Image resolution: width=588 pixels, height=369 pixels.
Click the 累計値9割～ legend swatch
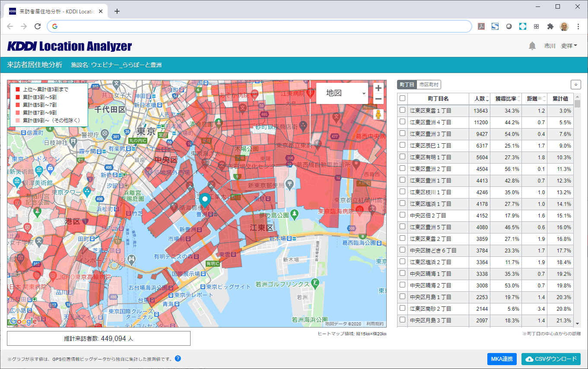point(18,120)
